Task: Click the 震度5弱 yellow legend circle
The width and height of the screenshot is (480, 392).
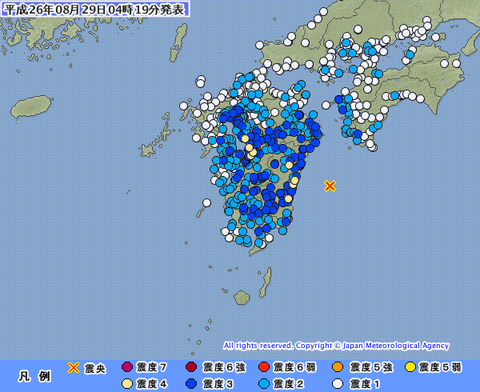Action: coord(410,367)
